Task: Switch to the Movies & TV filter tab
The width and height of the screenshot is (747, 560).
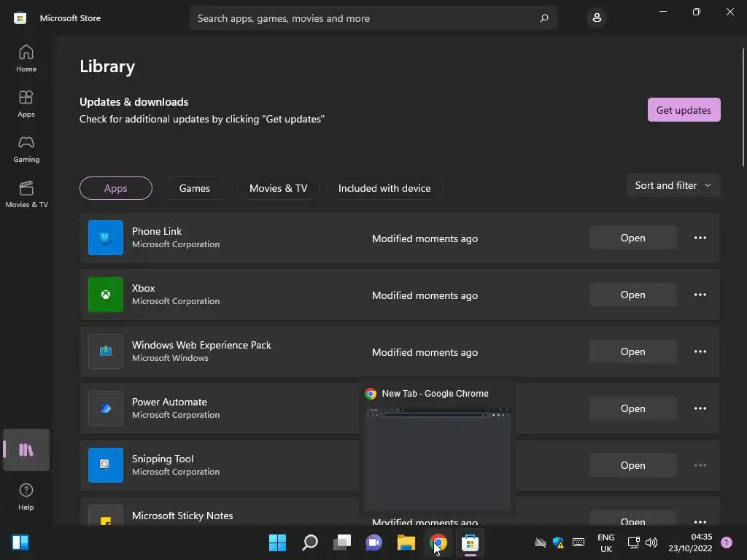Action: click(278, 188)
